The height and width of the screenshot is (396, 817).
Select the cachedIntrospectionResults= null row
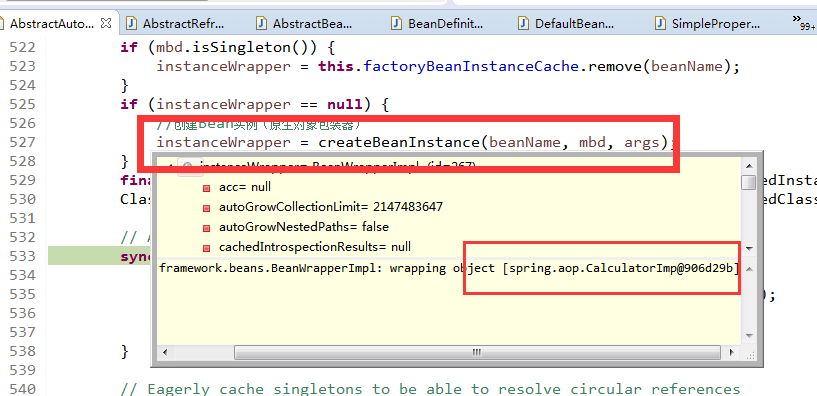tap(315, 246)
